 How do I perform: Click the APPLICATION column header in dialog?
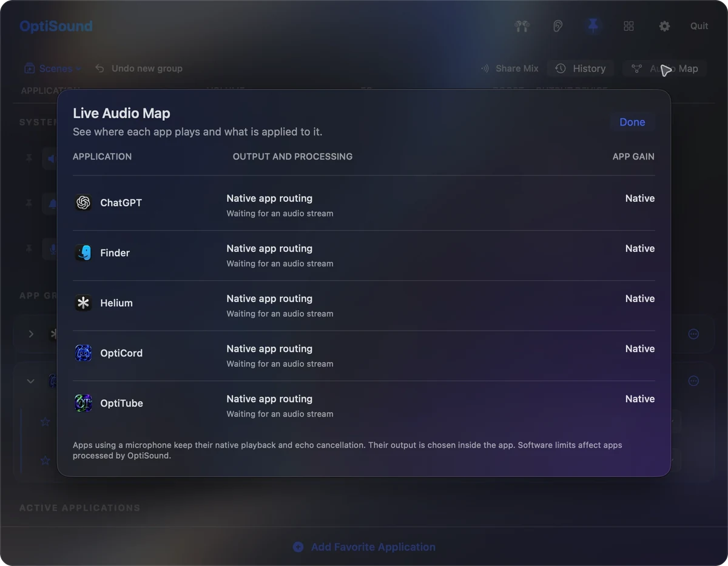(102, 157)
